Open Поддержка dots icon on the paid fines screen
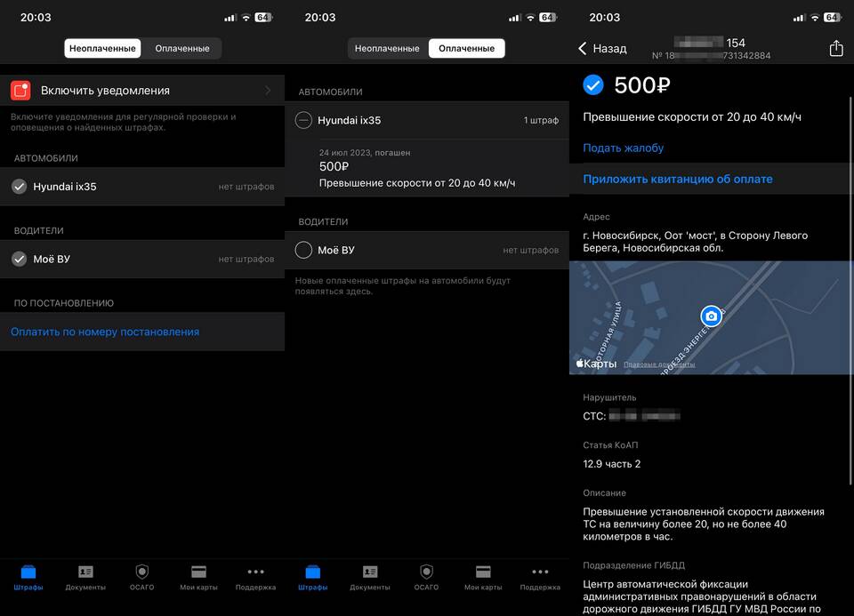Viewport: 854px width, 616px height. (x=540, y=577)
